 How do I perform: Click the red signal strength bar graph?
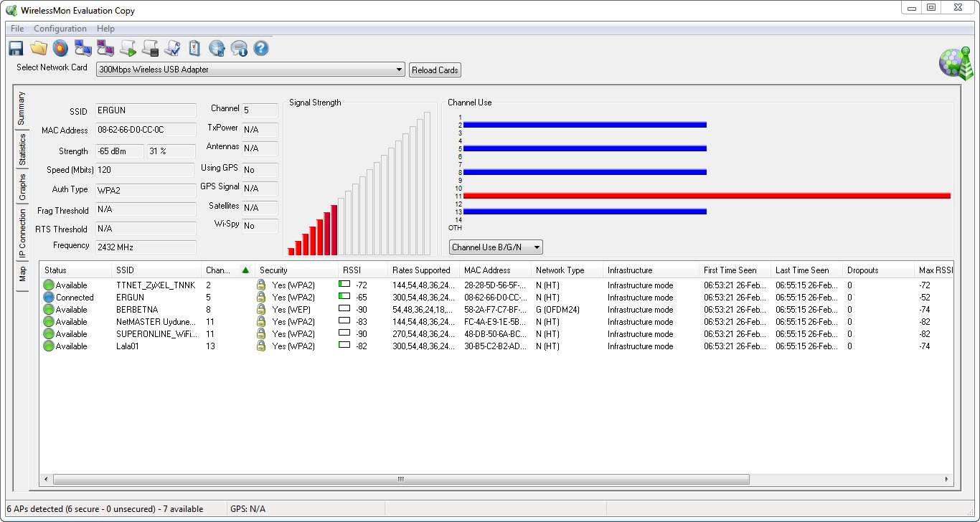(x=313, y=231)
